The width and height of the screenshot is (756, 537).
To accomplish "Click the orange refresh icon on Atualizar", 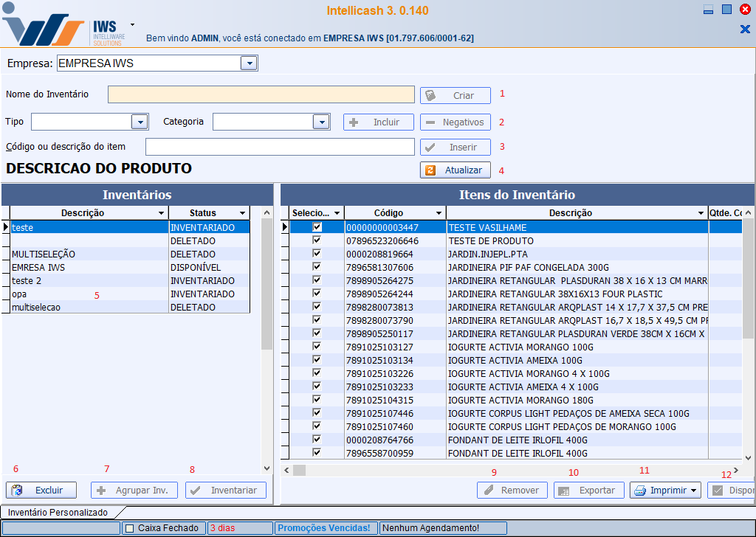I will (430, 170).
